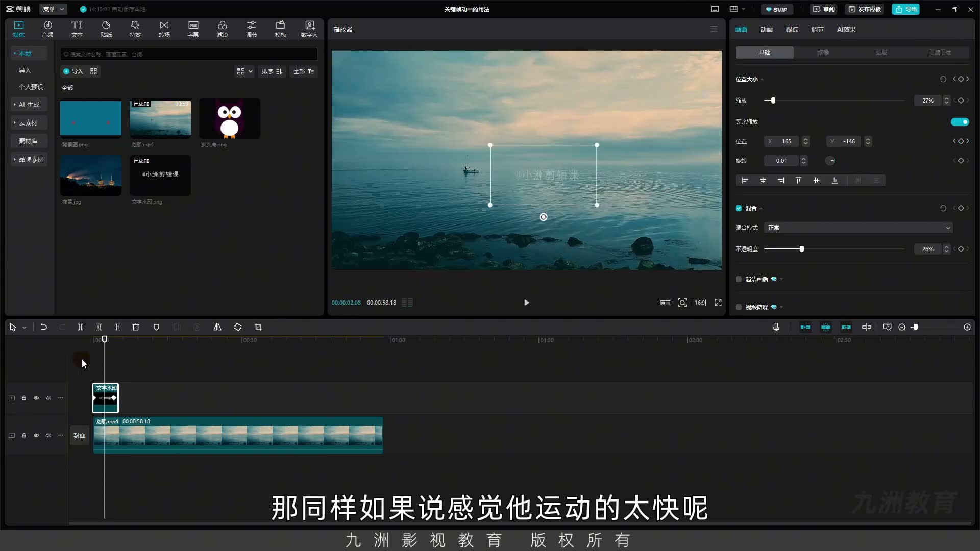Screen dimensions: 980x551
Task: Click the 封面 cover button
Action: point(79,435)
